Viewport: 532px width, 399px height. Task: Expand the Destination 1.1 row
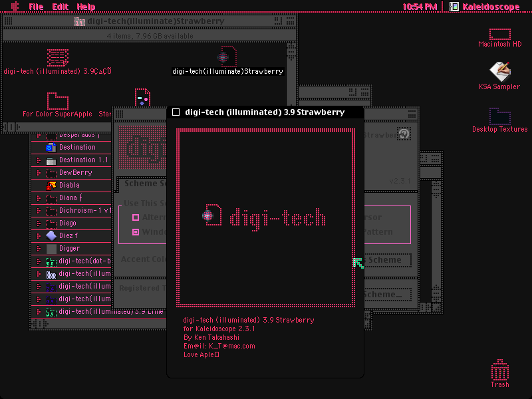point(39,160)
